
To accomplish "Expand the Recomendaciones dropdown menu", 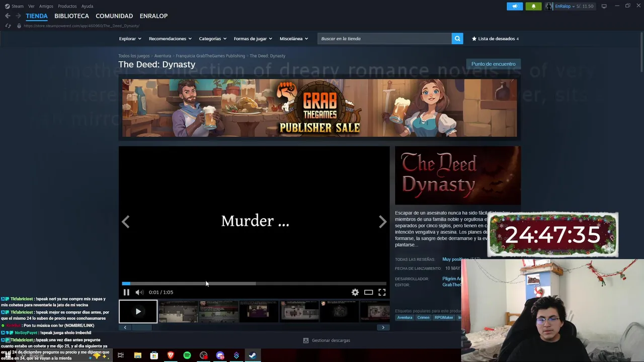I will [x=170, y=38].
